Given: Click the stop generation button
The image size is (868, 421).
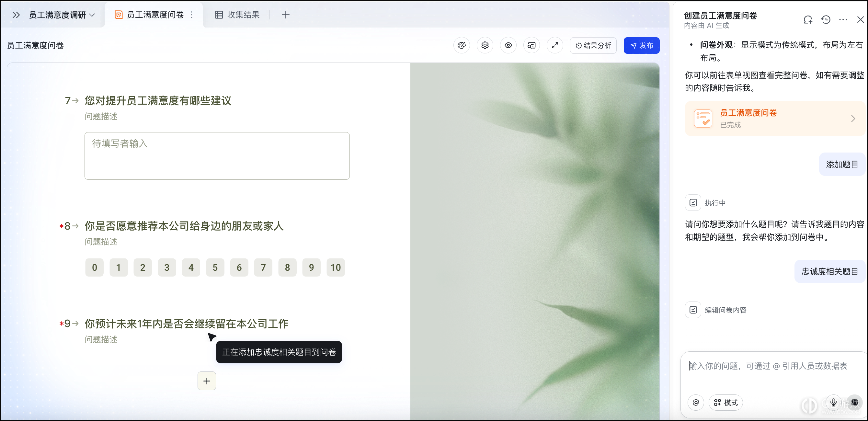Looking at the screenshot, I should [x=854, y=403].
